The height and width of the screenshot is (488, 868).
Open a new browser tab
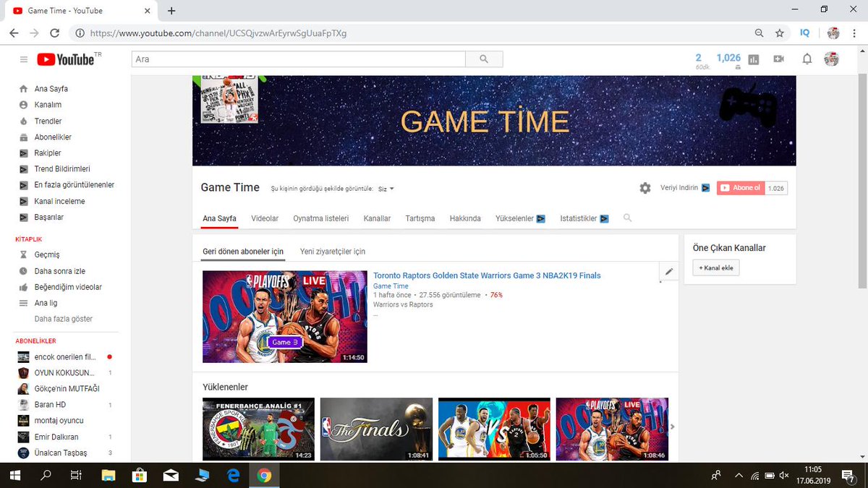[171, 11]
